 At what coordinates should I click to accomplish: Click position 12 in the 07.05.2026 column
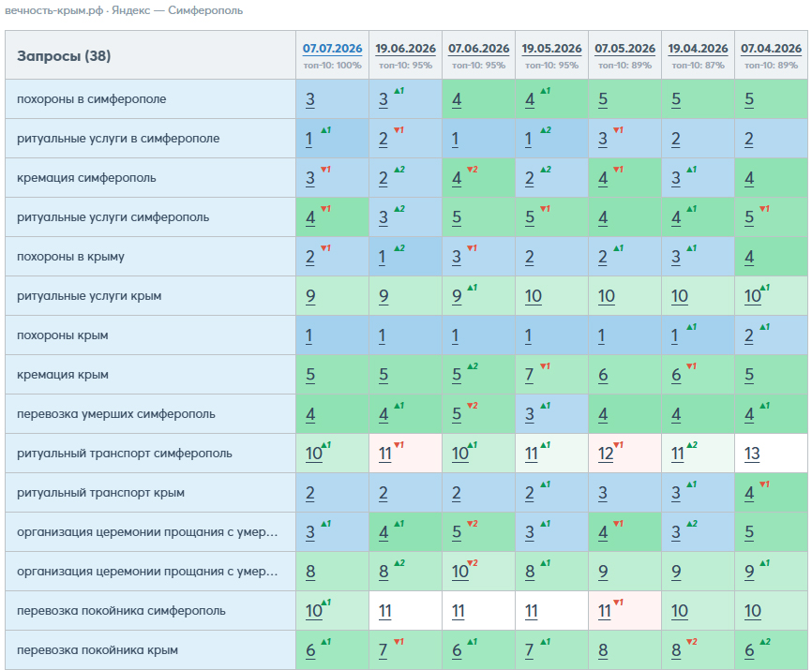pyautogui.click(x=606, y=454)
